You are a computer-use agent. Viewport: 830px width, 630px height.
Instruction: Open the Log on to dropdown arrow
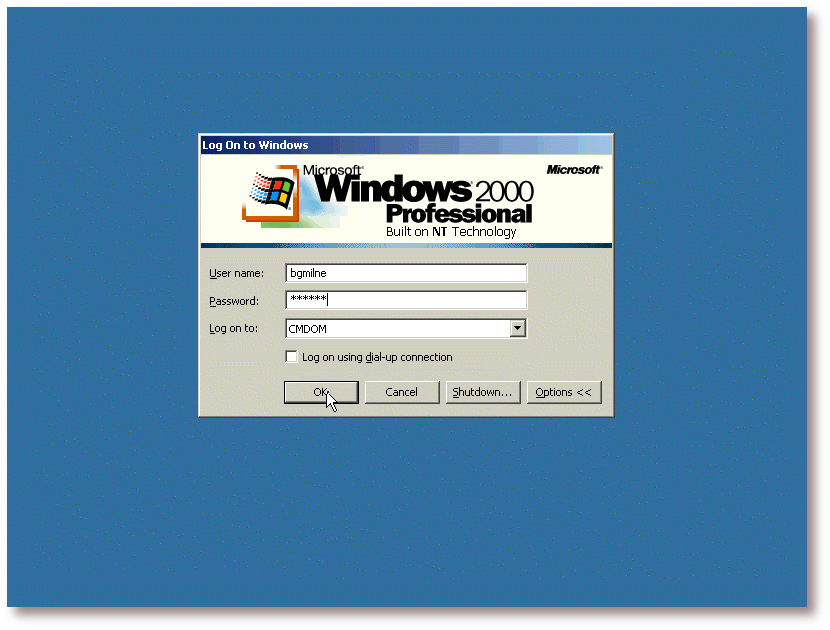coord(517,328)
